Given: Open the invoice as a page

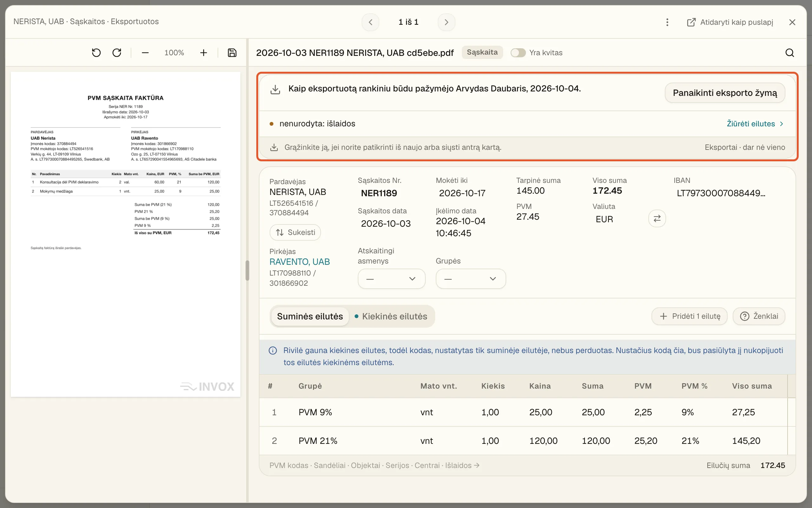Looking at the screenshot, I should point(730,22).
